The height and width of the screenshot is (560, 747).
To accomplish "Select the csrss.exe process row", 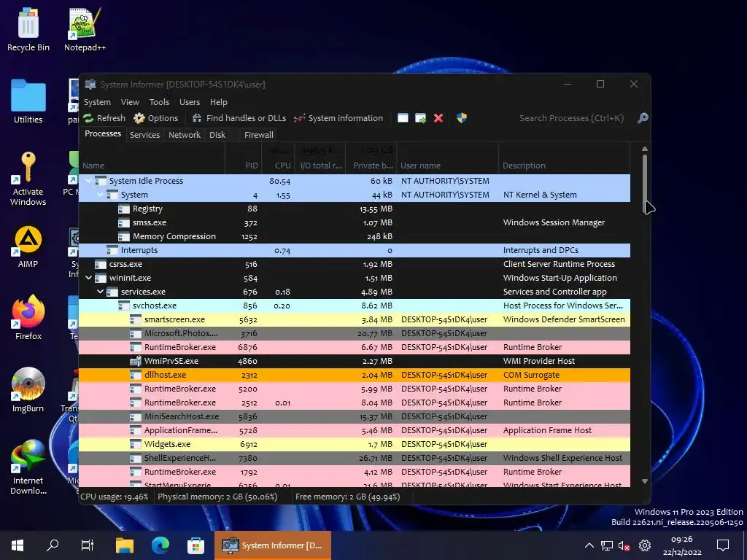I will 355,264.
